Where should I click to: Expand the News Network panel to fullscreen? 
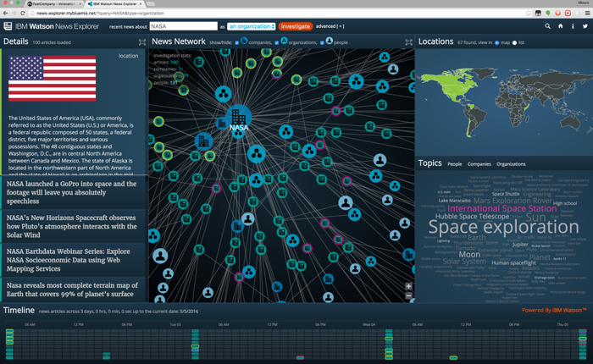[x=408, y=41]
